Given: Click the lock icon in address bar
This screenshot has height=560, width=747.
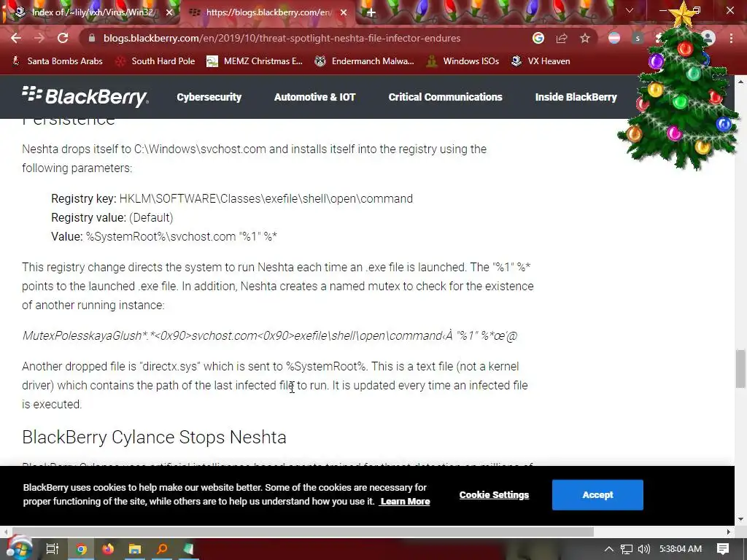Looking at the screenshot, I should (x=92, y=38).
